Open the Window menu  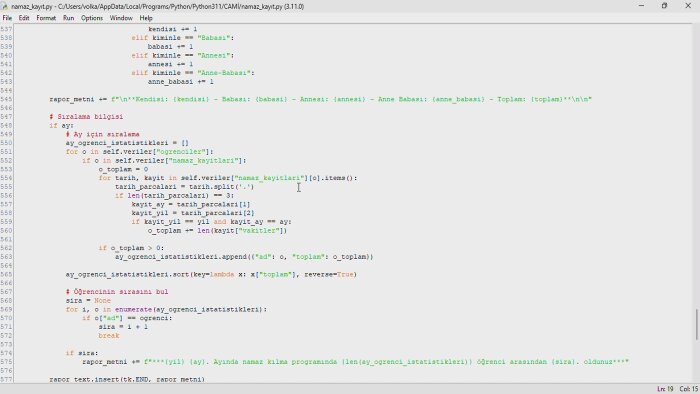(x=121, y=18)
